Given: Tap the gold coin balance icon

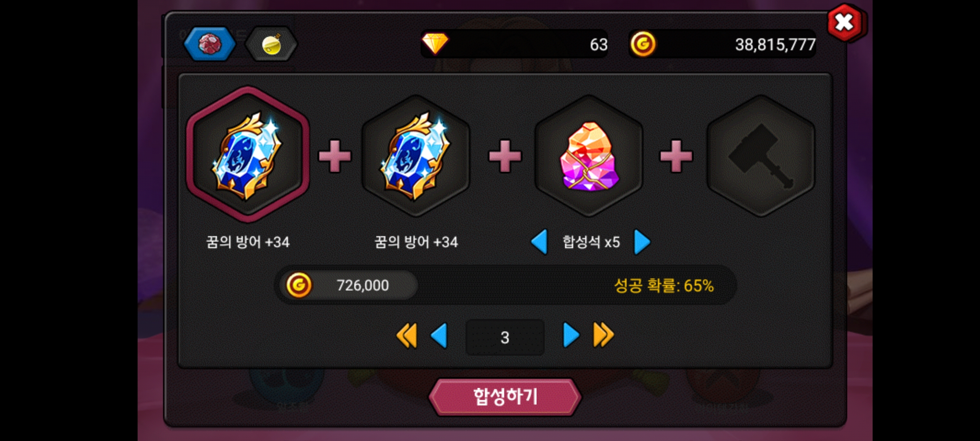Looking at the screenshot, I should coord(643,44).
